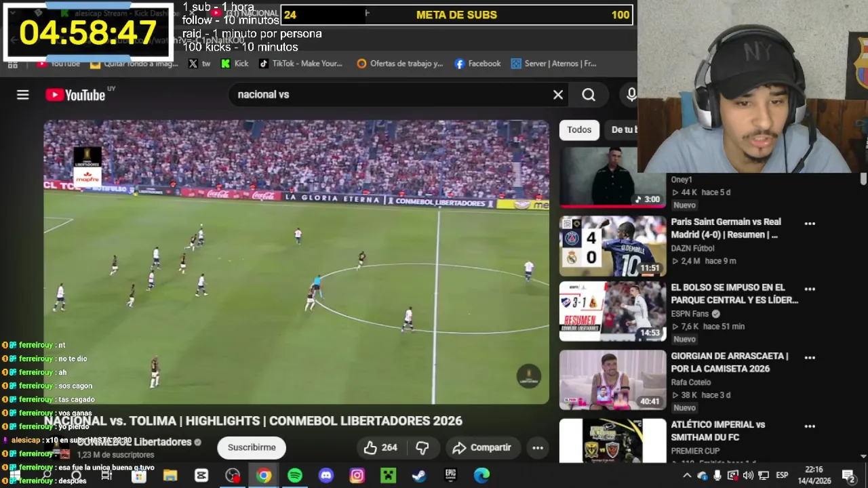Open Google Chrome taskbar icon
The image size is (868, 488).
[264, 476]
